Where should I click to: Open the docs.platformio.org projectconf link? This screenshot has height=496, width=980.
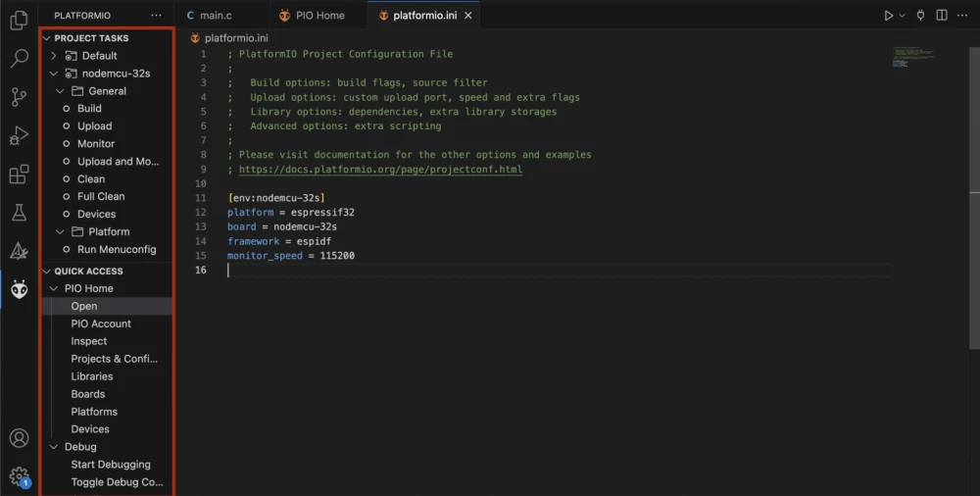tap(380, 170)
